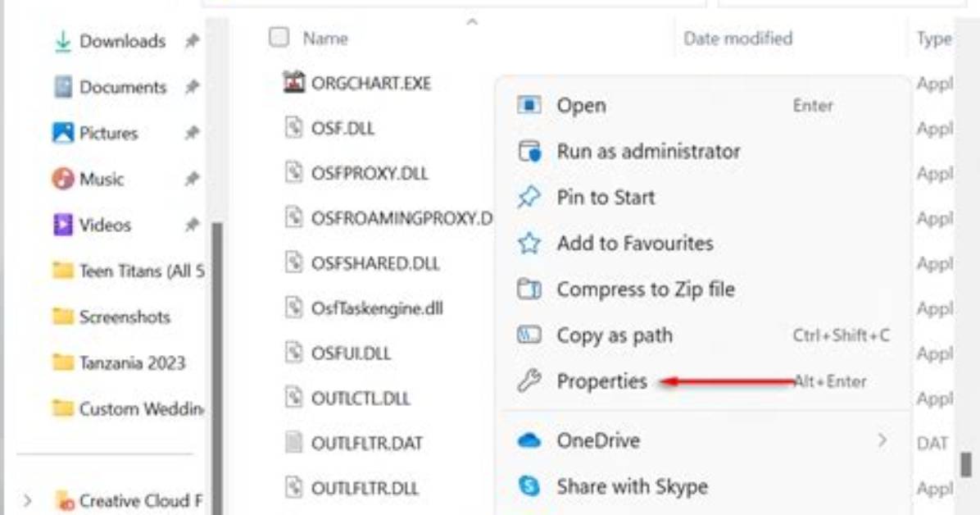Click the Skype icon in context menu
Viewport: 980px width, 515px height.
[529, 486]
